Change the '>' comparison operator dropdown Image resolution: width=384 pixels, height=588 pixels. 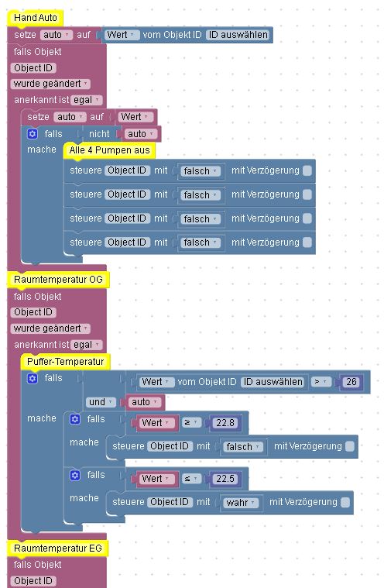(x=321, y=382)
